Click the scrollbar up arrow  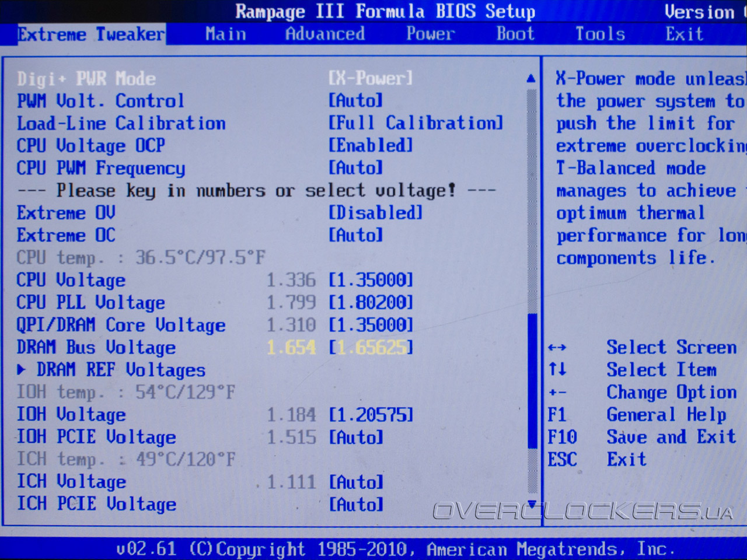tap(530, 78)
